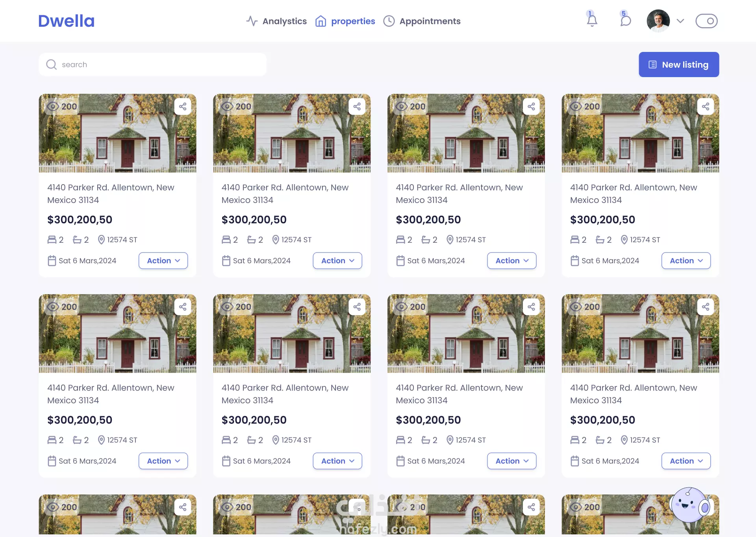Click location pin icon on second card

point(276,240)
